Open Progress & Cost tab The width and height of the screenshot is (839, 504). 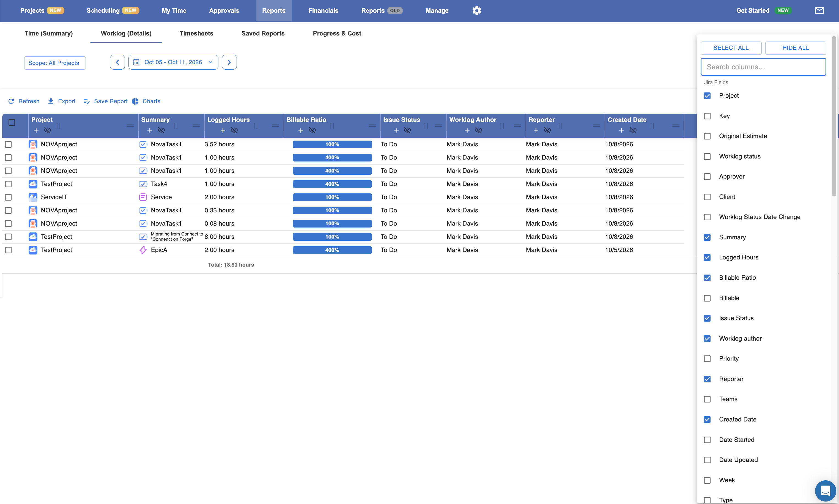click(x=337, y=33)
